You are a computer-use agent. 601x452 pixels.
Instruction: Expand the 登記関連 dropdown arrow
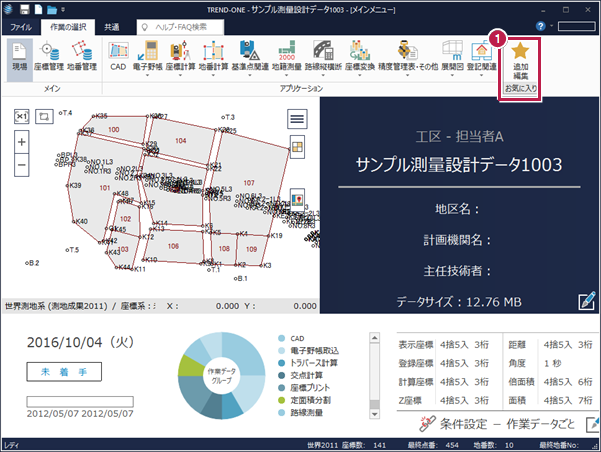click(481, 76)
